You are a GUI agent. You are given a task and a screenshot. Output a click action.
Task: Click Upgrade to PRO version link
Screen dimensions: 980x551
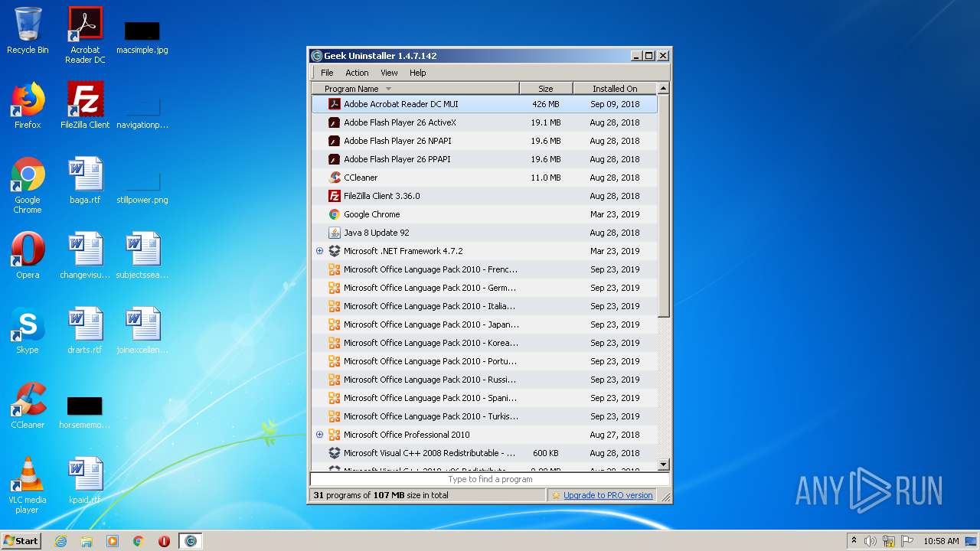point(608,495)
